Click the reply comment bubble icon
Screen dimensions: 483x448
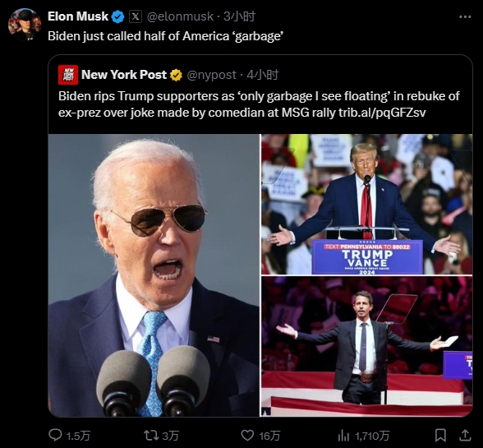[x=56, y=435]
